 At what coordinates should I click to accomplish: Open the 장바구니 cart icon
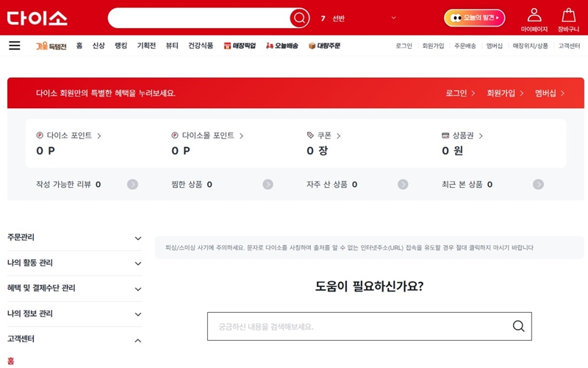coord(568,21)
